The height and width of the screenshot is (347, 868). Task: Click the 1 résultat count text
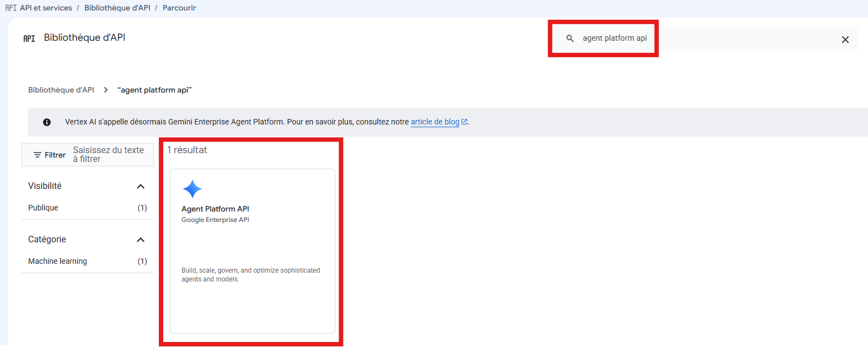(187, 150)
